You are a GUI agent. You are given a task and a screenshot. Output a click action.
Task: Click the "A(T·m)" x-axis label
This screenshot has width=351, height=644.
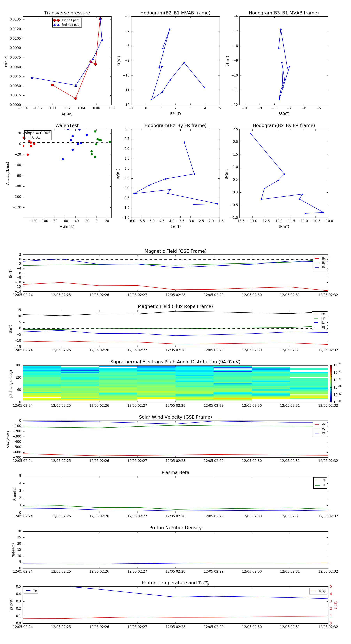(x=67, y=114)
